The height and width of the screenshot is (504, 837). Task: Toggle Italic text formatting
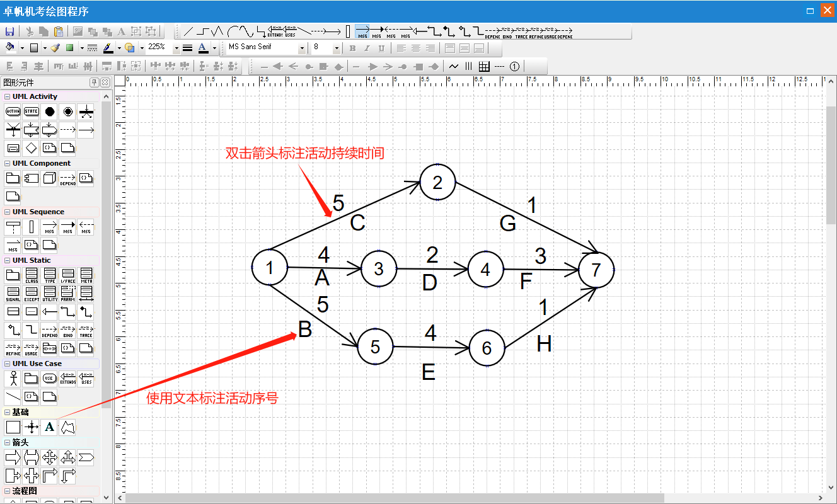coord(367,48)
